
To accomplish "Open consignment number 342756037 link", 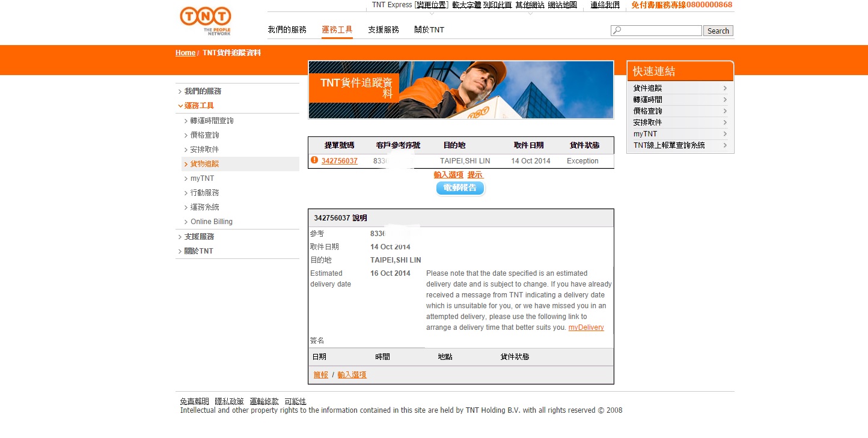I will (340, 161).
